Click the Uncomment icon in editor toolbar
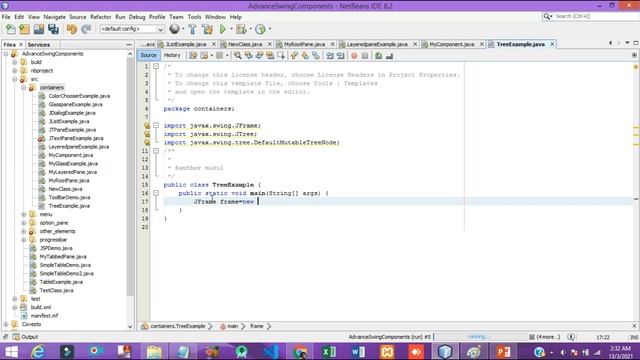This screenshot has width=640, height=360. pos(389,56)
